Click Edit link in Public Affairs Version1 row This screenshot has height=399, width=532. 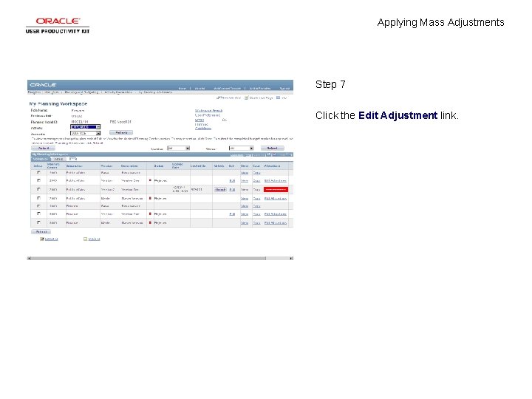point(232,181)
